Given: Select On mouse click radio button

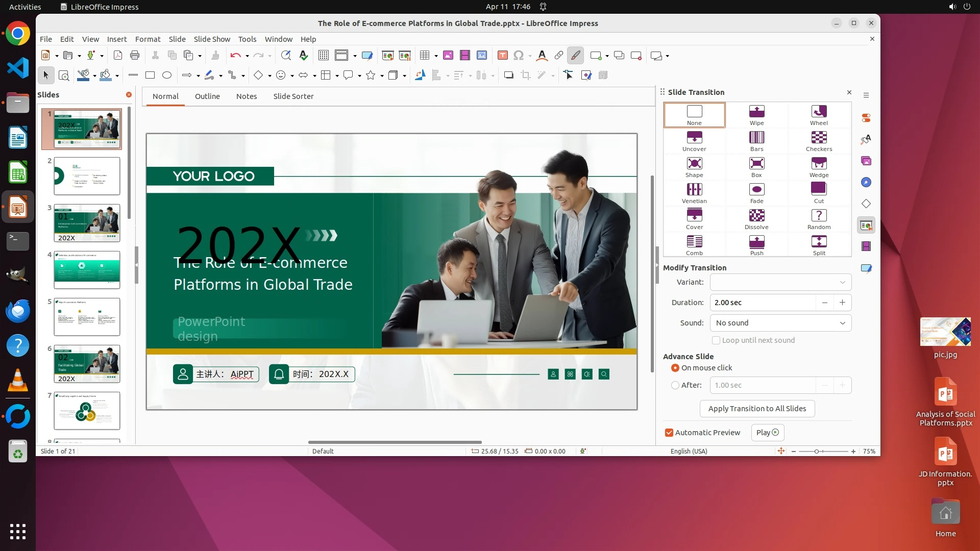Looking at the screenshot, I should click(x=675, y=368).
